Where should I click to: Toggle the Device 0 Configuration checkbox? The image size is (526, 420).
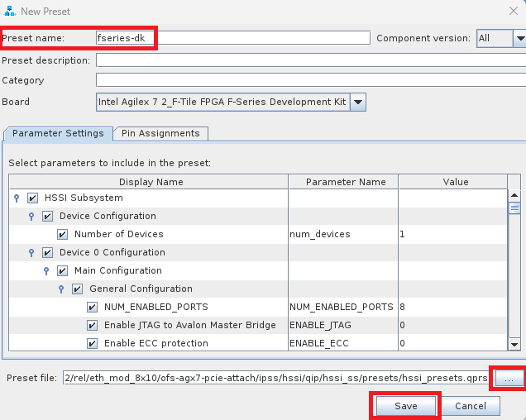coord(47,252)
